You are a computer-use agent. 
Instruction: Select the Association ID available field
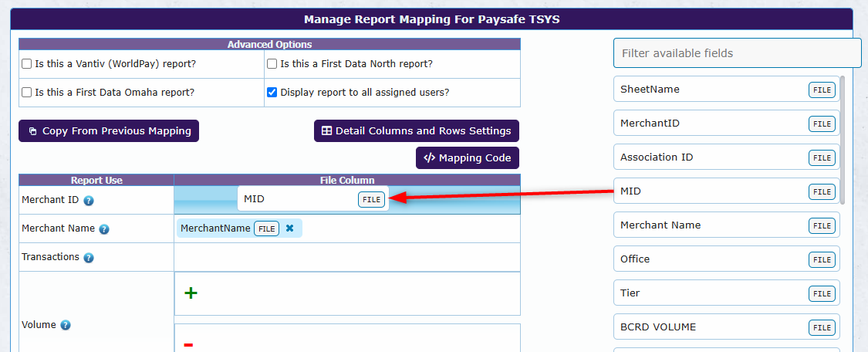tap(727, 157)
